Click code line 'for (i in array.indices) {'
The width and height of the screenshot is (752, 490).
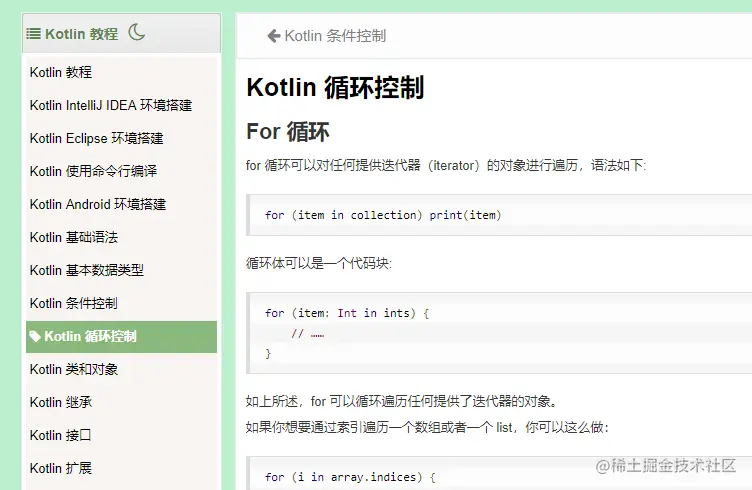pyautogui.click(x=350, y=477)
